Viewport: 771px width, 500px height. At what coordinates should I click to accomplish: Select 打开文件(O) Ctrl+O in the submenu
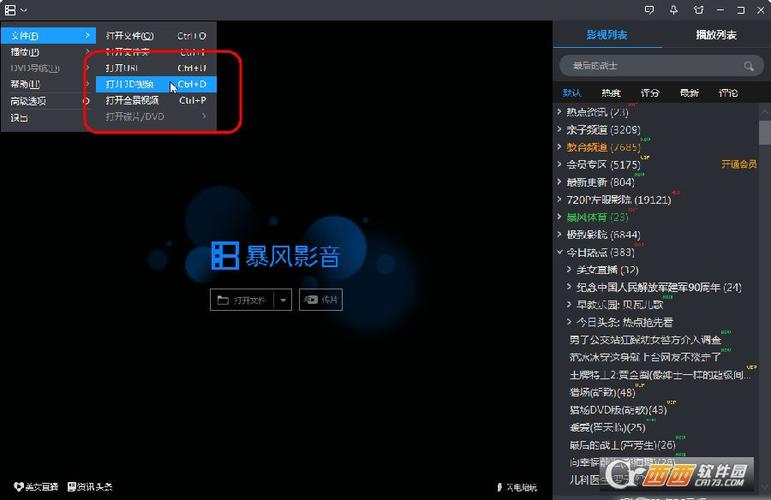click(x=156, y=35)
